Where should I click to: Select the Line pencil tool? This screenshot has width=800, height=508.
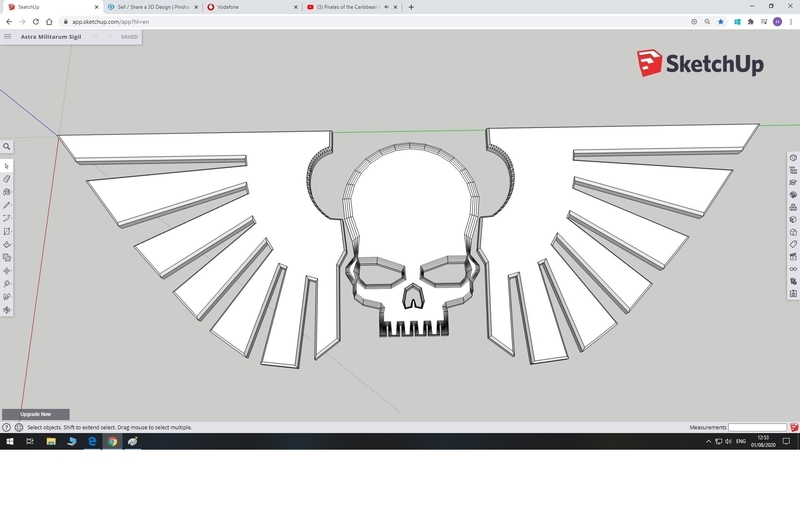[7, 206]
